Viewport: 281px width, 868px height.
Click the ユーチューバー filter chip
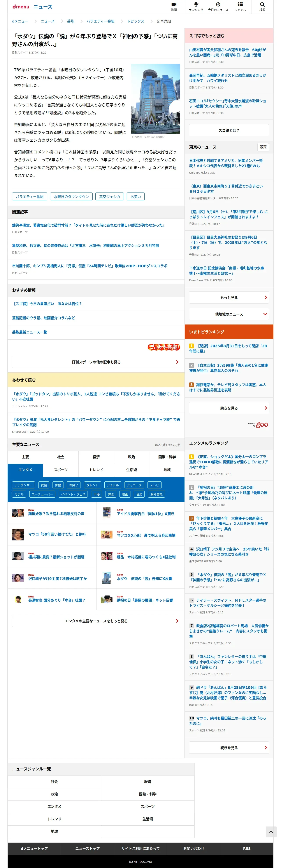tap(42, 494)
